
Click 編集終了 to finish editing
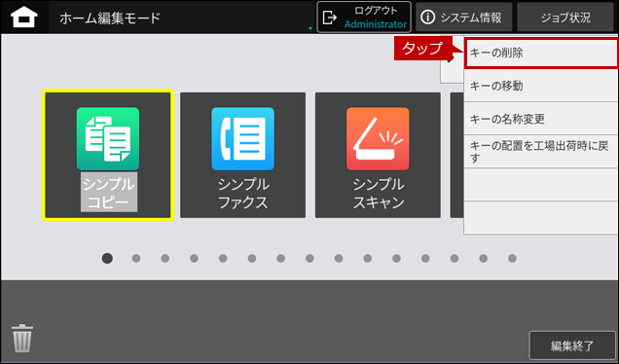tap(572, 346)
